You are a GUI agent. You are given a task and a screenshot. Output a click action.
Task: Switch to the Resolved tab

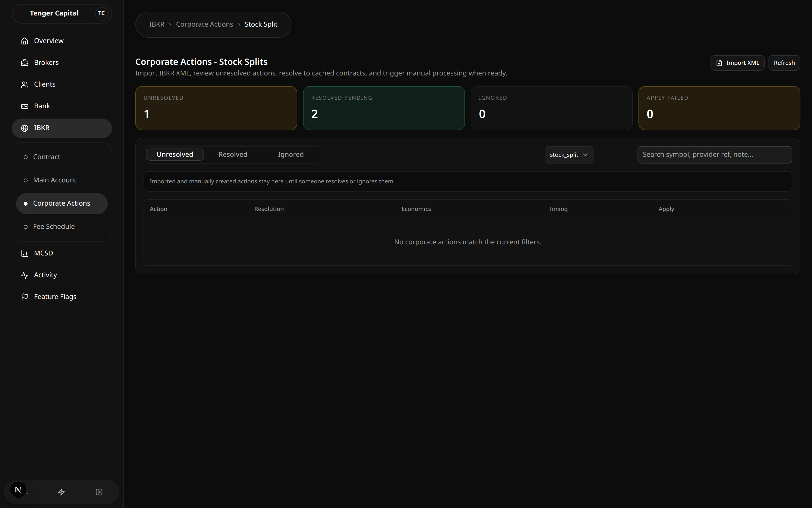pos(233,155)
